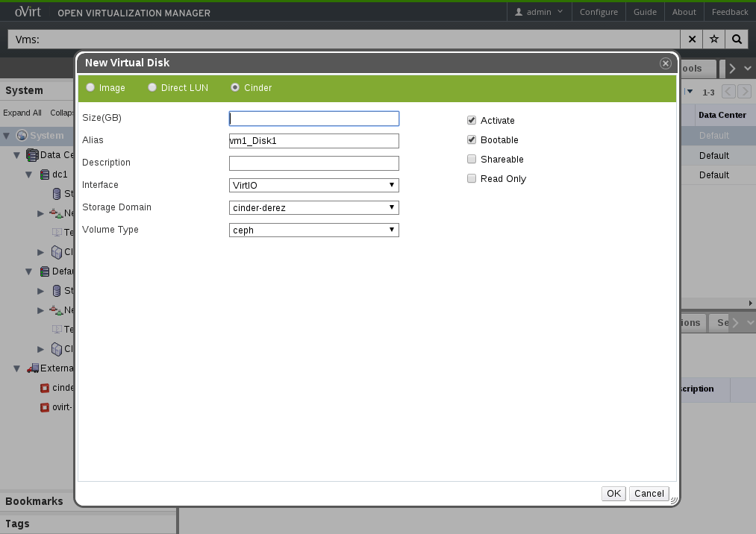Clear the search bar with X icon
The height and width of the screenshot is (534, 756).
click(x=692, y=40)
